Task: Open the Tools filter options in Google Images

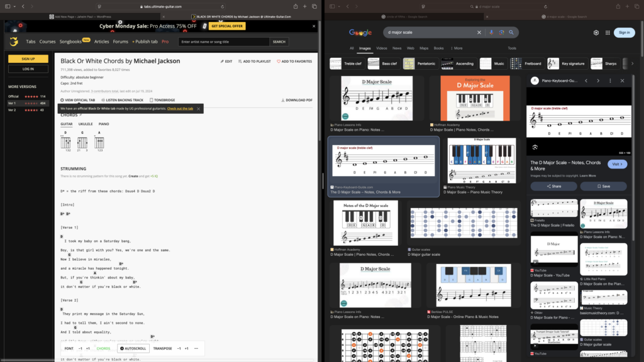Action: point(512,48)
